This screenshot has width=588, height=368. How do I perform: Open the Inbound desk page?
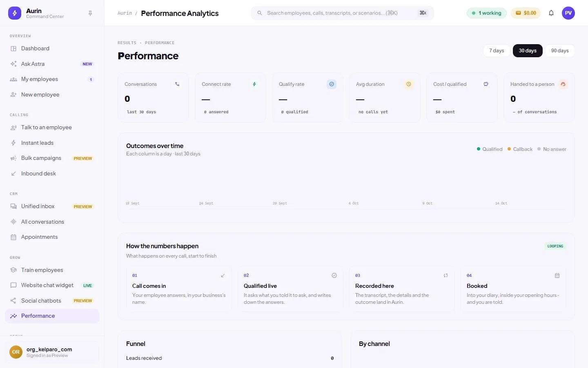click(52, 174)
